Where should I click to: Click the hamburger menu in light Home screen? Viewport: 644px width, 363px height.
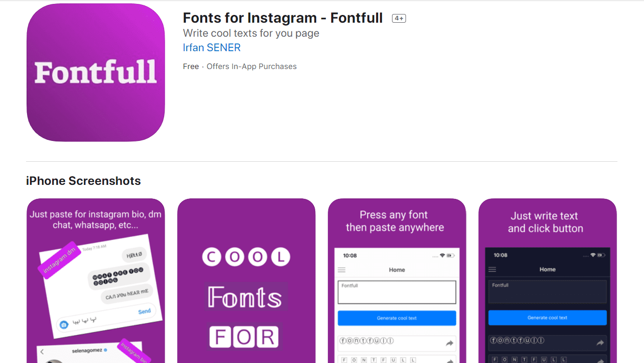coord(342,270)
